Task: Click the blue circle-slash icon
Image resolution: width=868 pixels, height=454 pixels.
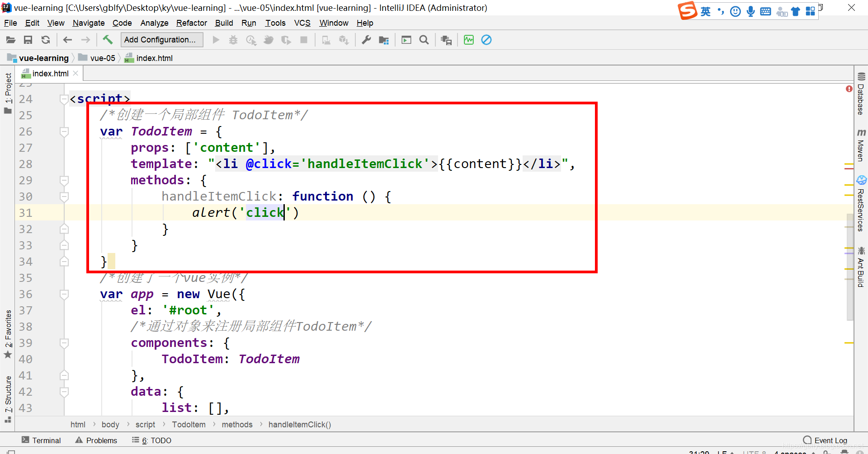Action: pos(486,40)
